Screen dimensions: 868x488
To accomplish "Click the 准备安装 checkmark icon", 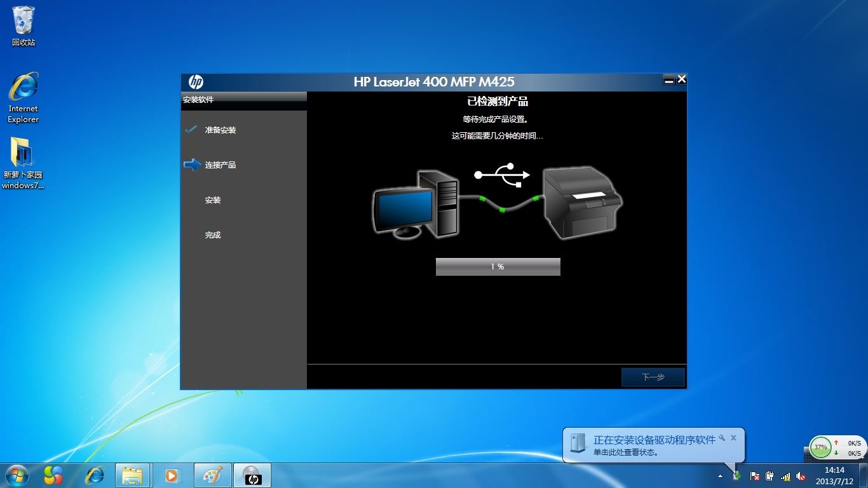I will coord(191,130).
